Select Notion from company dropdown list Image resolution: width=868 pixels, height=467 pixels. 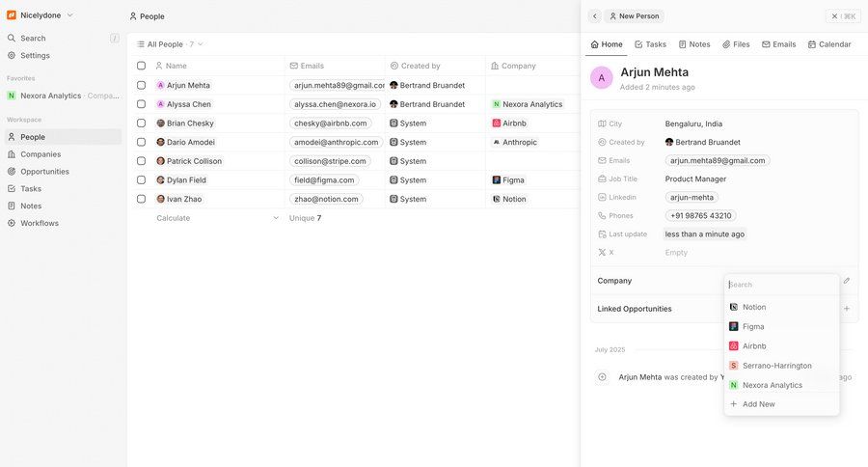click(x=781, y=307)
